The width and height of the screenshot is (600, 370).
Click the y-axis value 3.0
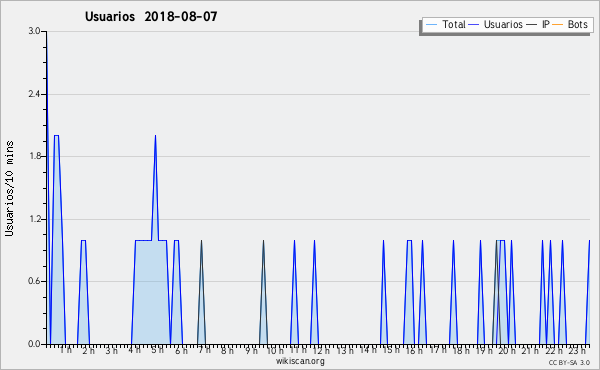point(34,31)
